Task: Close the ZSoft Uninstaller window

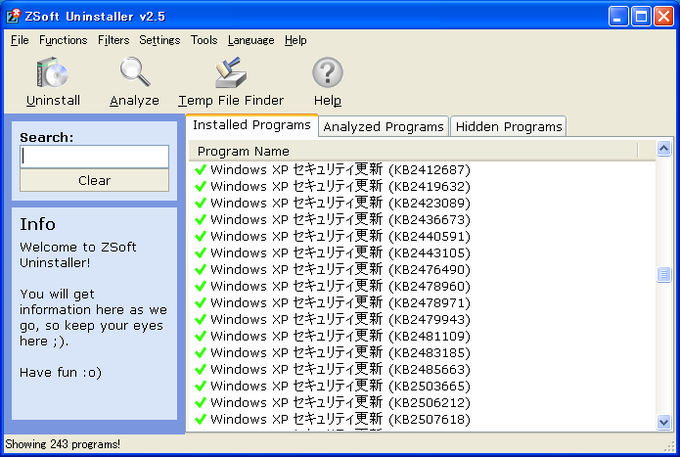Action: pos(664,16)
